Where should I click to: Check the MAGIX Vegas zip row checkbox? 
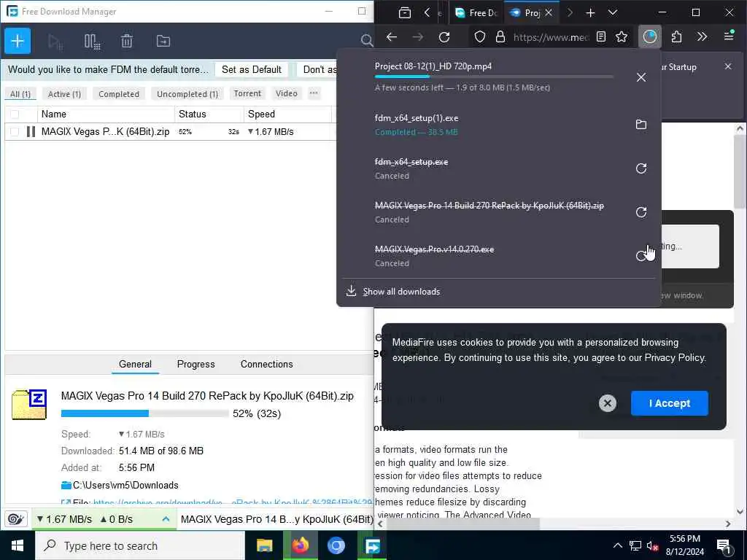[15, 132]
